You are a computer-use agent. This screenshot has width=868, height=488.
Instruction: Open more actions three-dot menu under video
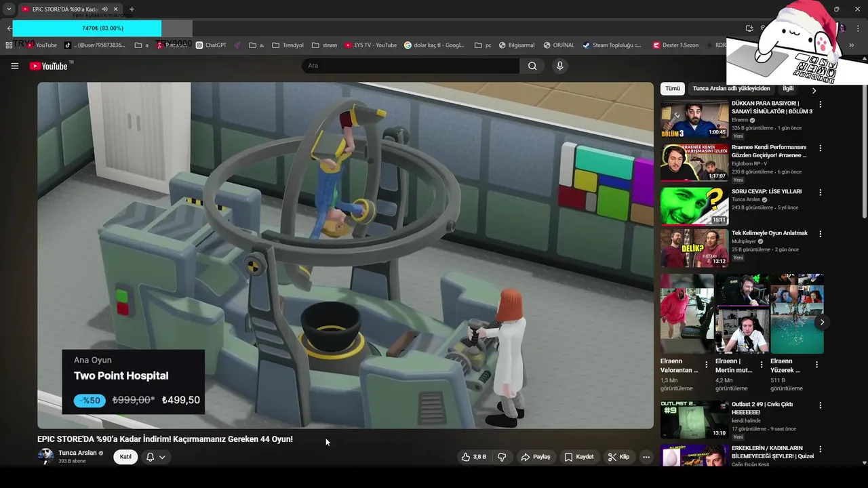[646, 457]
